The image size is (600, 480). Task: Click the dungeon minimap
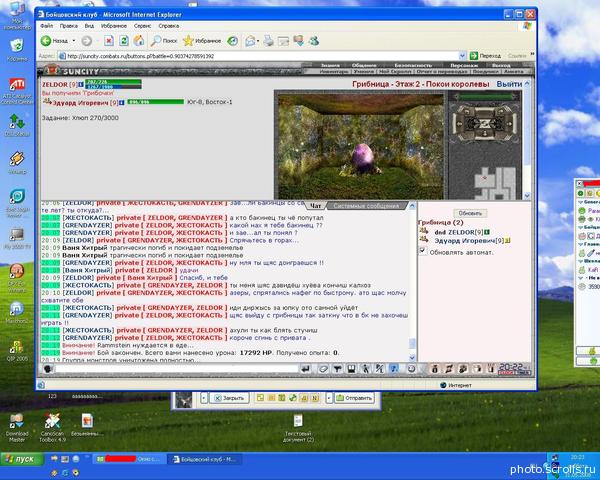coord(495,183)
